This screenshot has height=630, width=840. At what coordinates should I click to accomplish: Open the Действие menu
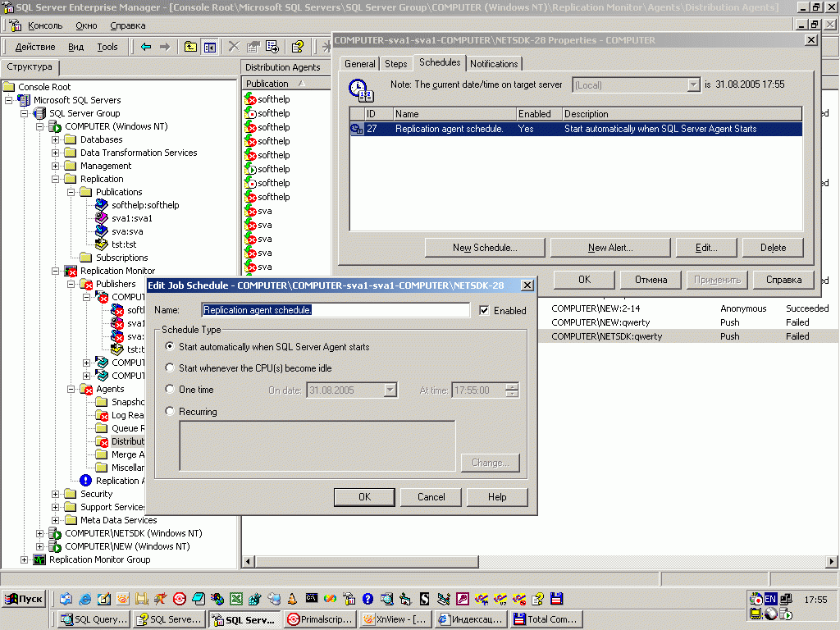(34, 47)
